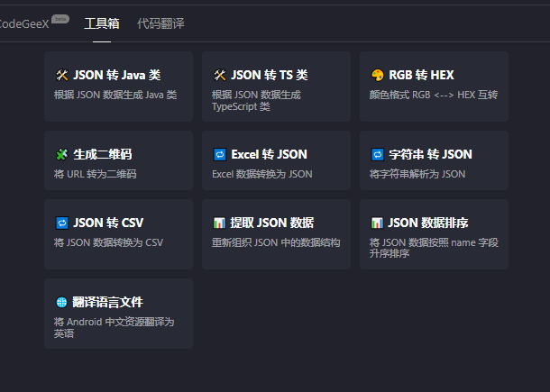Image resolution: width=550 pixels, height=392 pixels.
Task: Click the palette icon for RGB 转 HEX
Action: click(378, 75)
